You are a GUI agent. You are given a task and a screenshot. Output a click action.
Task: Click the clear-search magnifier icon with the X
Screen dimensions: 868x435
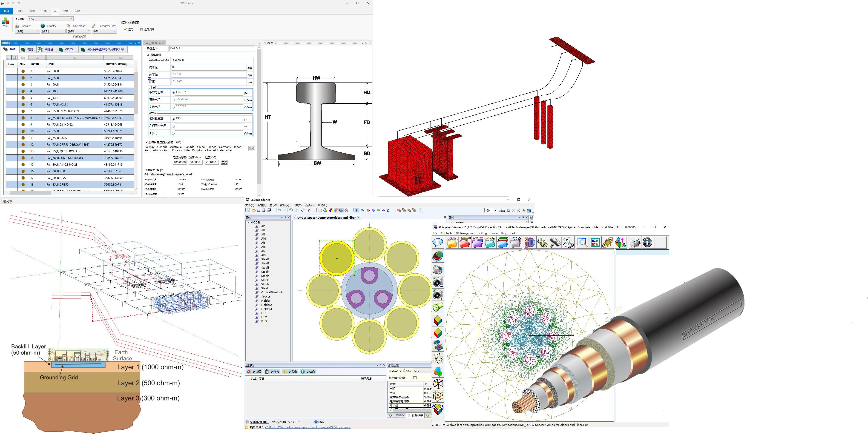tap(14, 58)
